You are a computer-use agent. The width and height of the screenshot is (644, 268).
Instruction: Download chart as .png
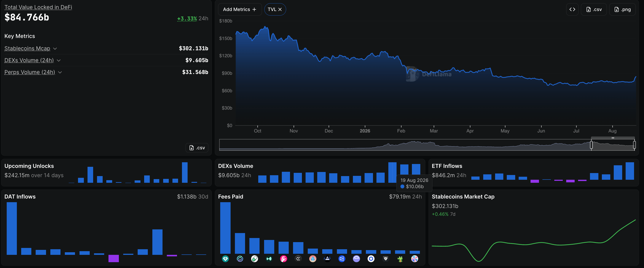622,9
